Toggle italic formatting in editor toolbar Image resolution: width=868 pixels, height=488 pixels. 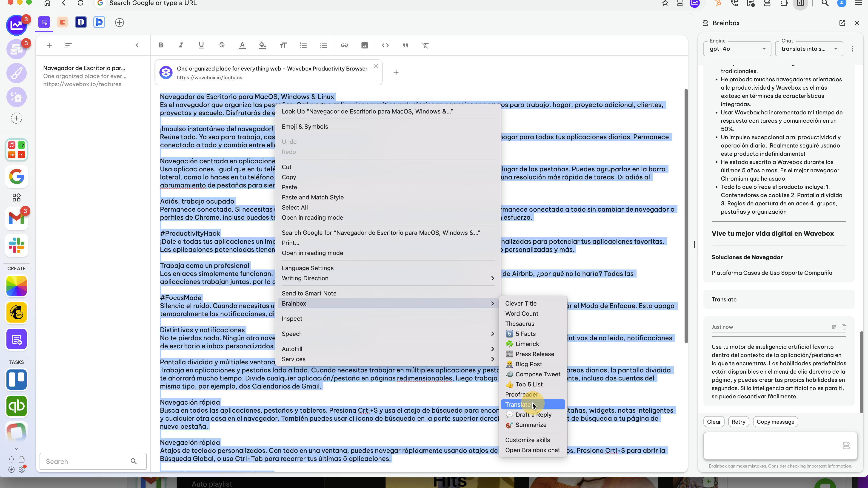pyautogui.click(x=181, y=45)
